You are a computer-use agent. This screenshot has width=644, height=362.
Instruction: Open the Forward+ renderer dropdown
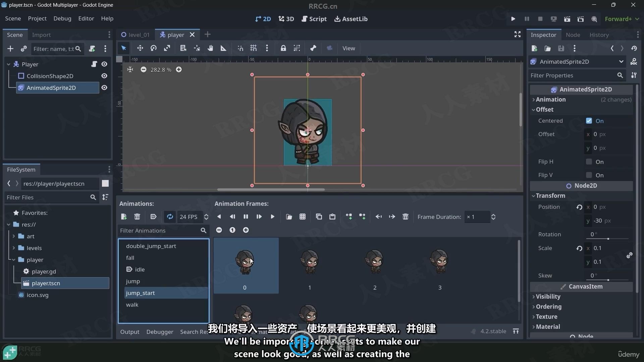622,19
